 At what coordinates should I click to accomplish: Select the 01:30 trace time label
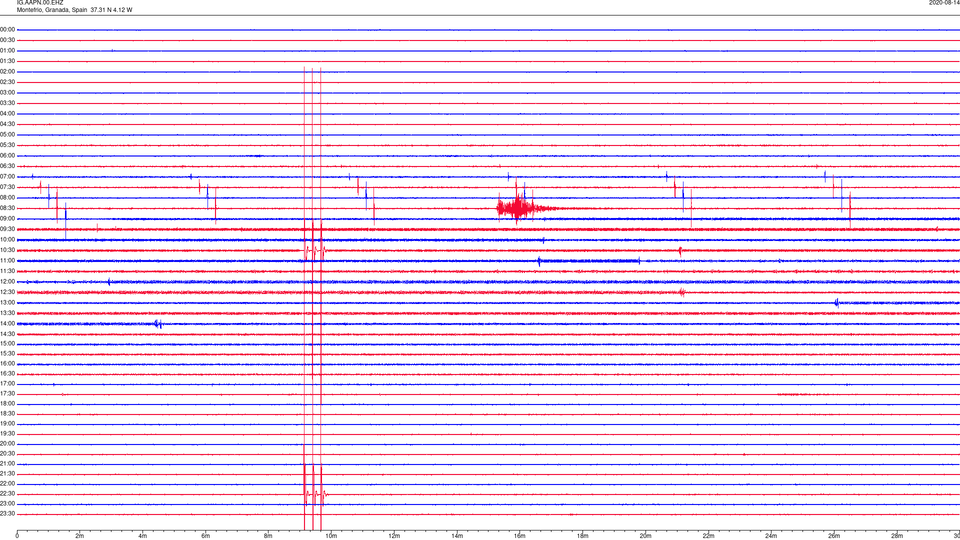(x=8, y=61)
